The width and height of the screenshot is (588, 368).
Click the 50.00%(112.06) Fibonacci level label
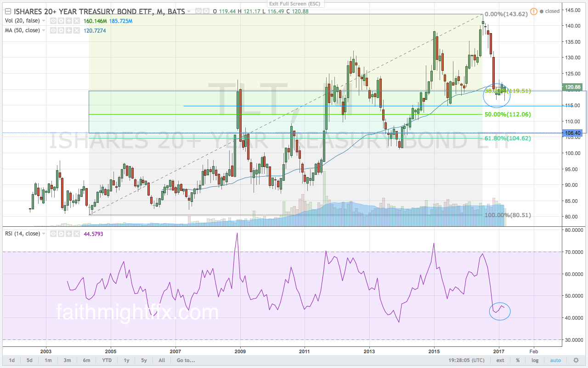point(508,114)
